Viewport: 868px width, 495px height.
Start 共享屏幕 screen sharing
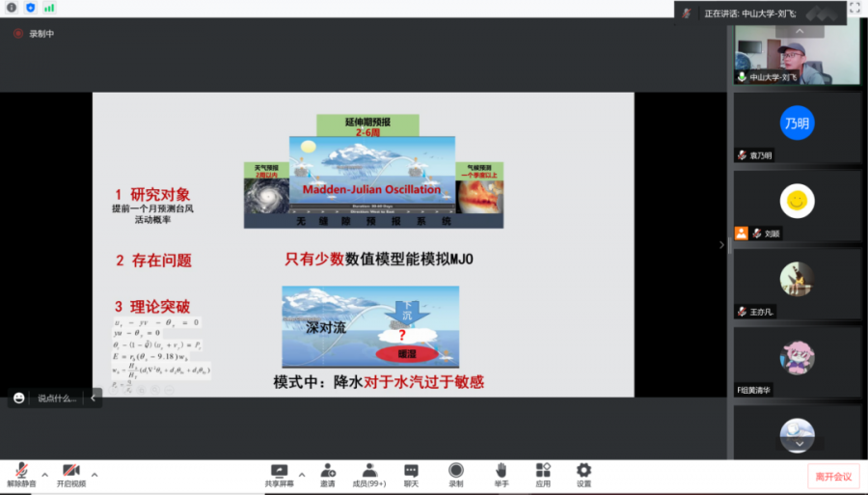[x=281, y=474]
